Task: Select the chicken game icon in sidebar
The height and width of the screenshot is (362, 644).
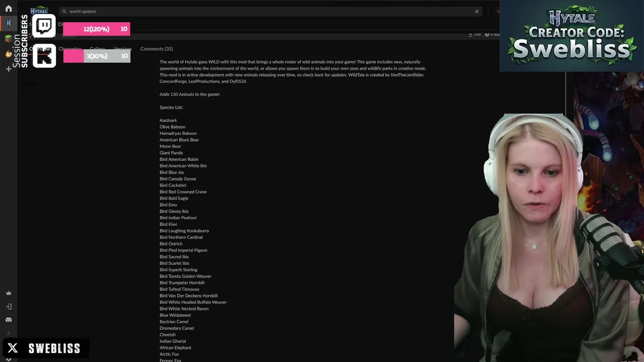Action: point(9,54)
